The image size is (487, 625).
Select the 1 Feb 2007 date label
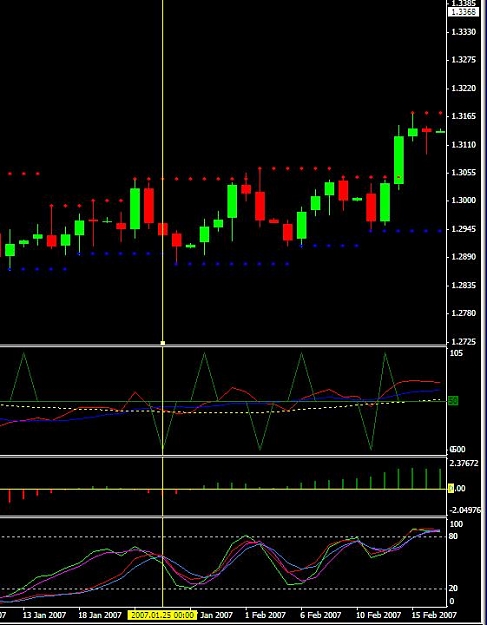[265, 615]
